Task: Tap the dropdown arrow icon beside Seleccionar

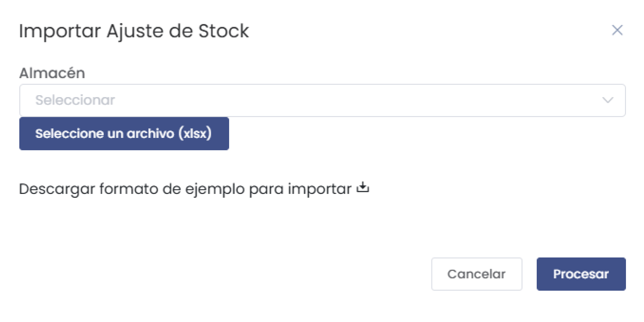Action: [608, 100]
